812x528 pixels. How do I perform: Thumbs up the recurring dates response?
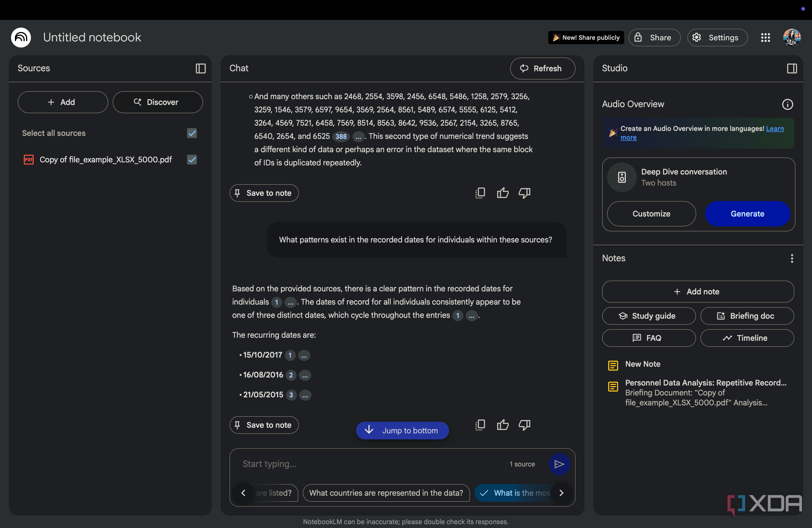(x=503, y=425)
